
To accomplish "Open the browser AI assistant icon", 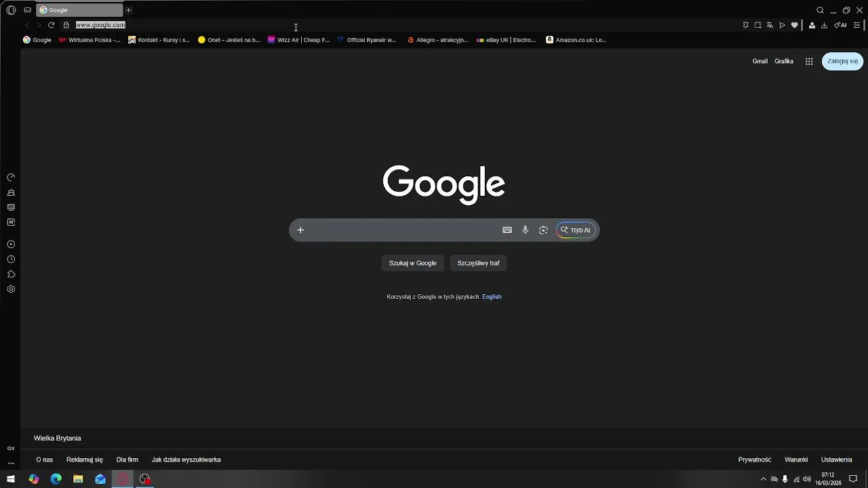I will pyautogui.click(x=840, y=25).
